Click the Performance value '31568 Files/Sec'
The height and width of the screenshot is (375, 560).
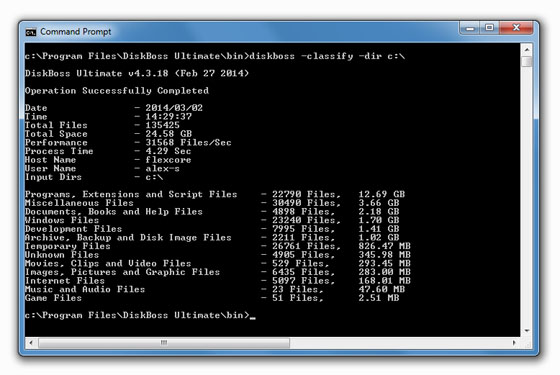[x=188, y=142]
